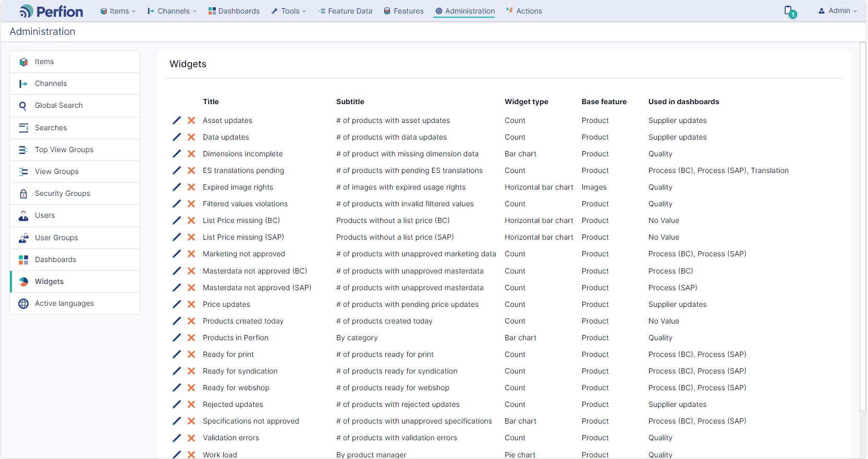Screen dimensions: 868x459
Task: Delete the Ready for webshop widget
Action: click(191, 388)
